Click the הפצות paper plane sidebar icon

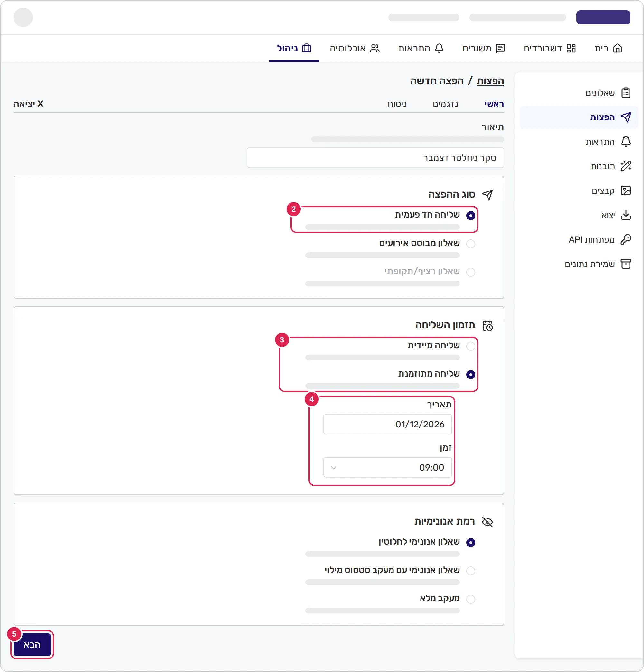(626, 117)
